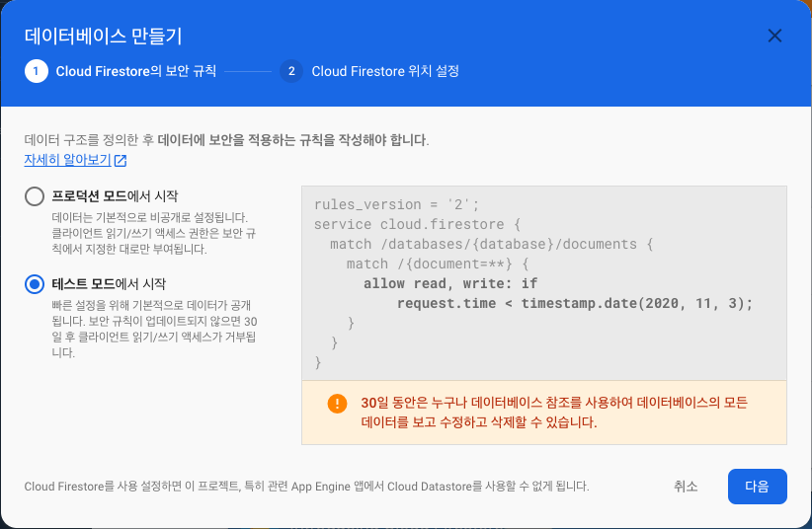Image resolution: width=812 pixels, height=529 pixels.
Task: Click the 프로덕션 모드에서 시작 label
Action: click(115, 196)
